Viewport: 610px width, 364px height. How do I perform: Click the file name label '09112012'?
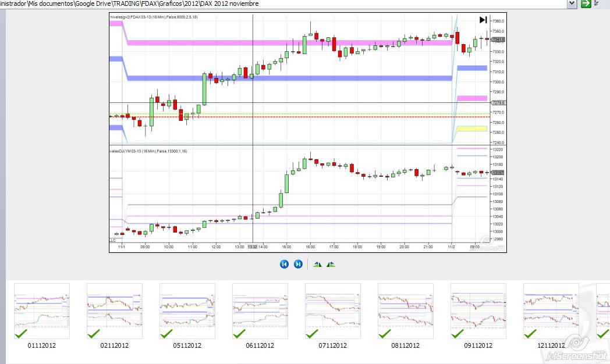click(x=478, y=345)
